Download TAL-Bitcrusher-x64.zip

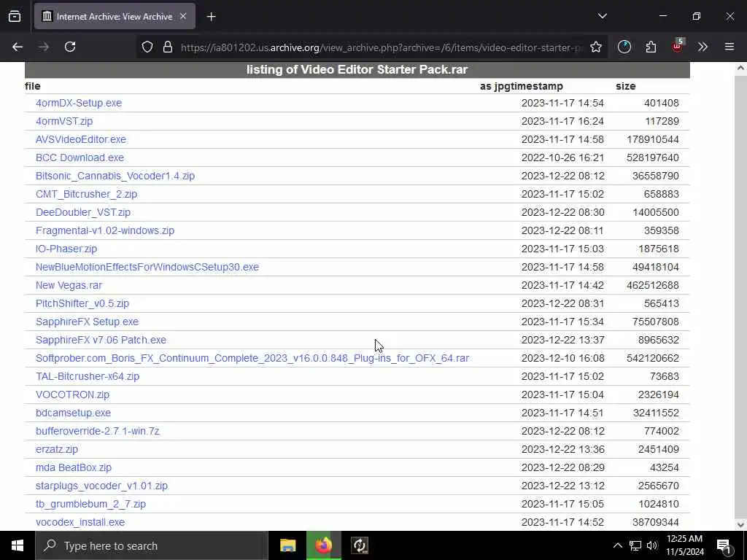click(88, 376)
